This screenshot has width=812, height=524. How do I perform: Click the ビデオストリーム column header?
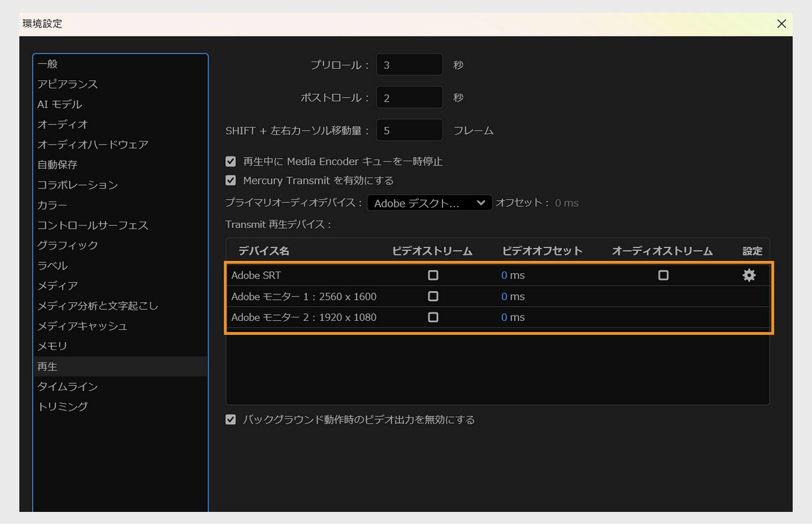(432, 251)
